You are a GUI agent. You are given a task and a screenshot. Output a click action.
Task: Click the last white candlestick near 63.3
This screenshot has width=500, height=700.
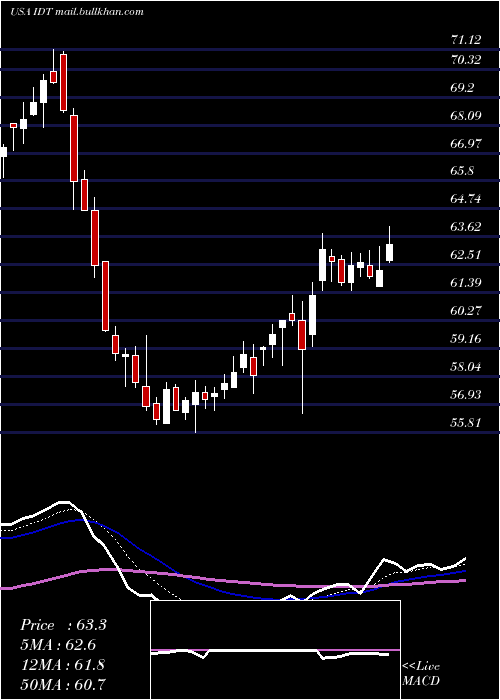[389, 252]
